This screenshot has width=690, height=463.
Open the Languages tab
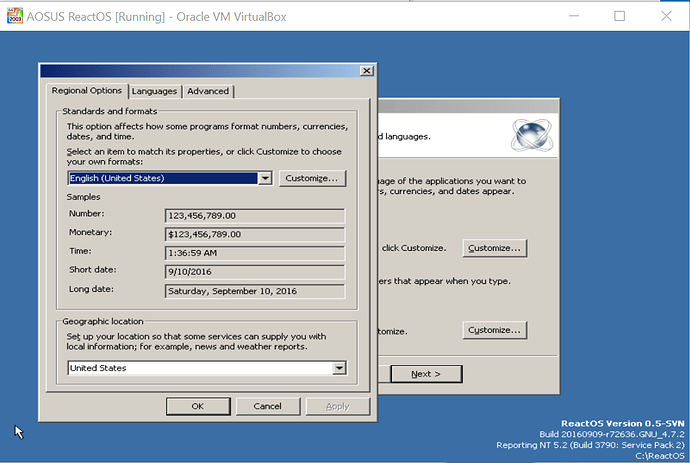click(154, 91)
